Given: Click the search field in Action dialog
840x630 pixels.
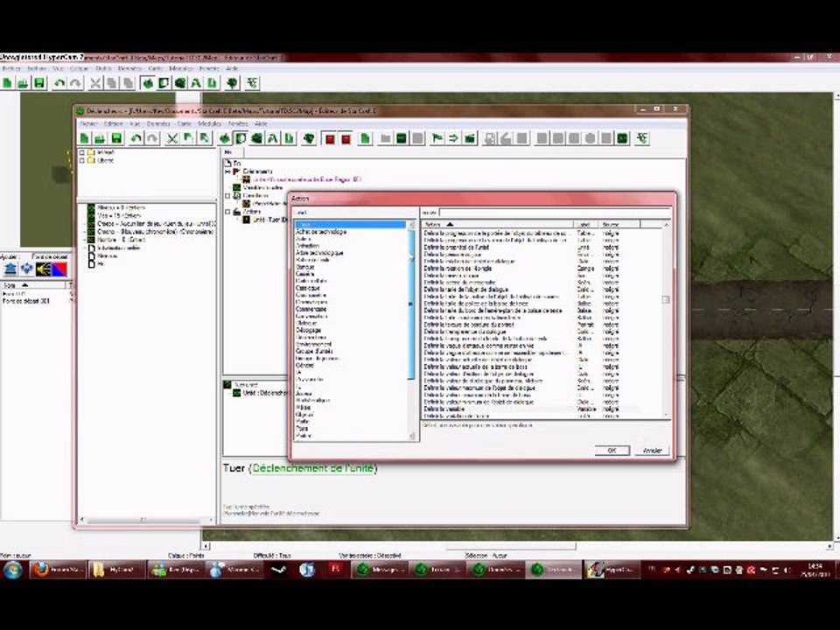Looking at the screenshot, I should click(555, 213).
